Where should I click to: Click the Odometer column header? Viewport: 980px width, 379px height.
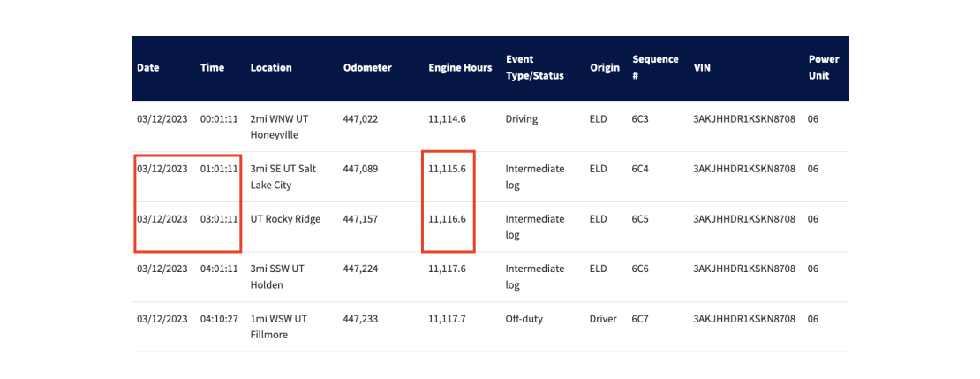[x=367, y=67]
